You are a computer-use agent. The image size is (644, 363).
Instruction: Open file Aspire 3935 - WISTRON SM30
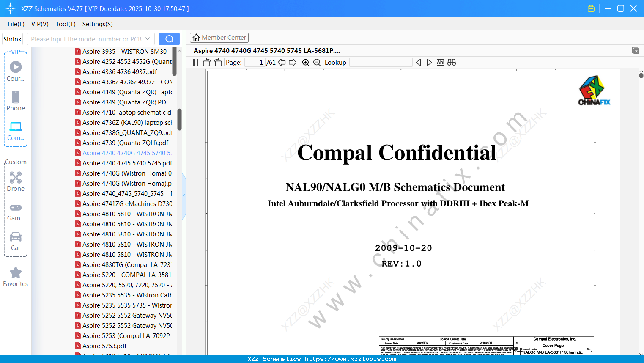[123, 51]
